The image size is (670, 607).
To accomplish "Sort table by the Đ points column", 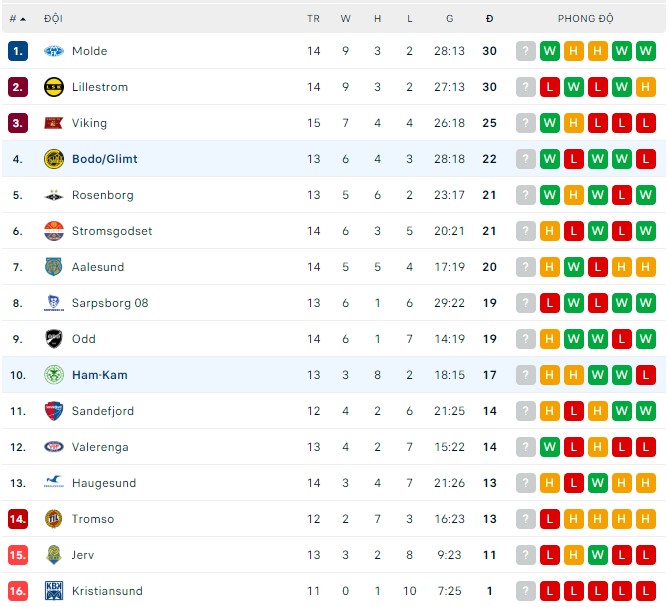I will click(489, 19).
